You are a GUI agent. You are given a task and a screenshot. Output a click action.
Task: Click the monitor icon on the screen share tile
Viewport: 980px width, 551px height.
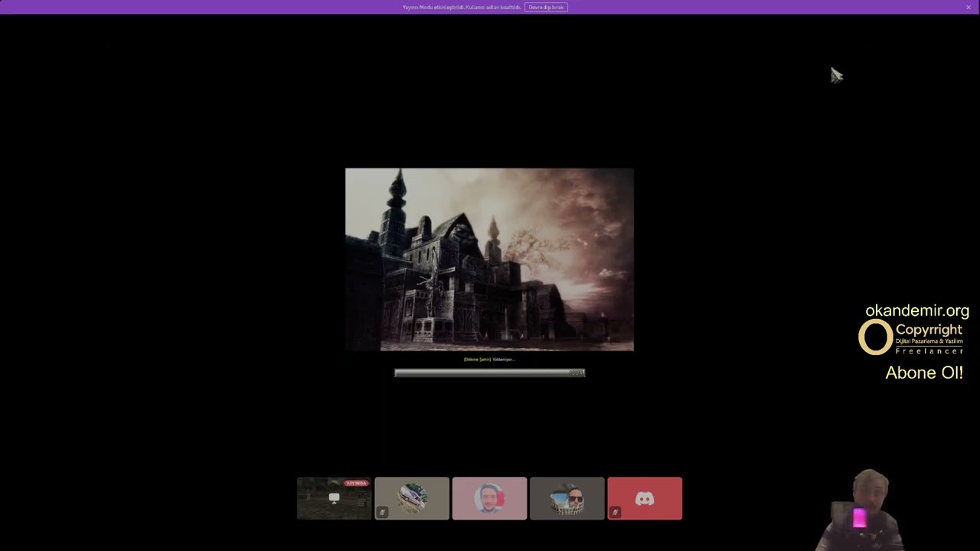coord(334,497)
